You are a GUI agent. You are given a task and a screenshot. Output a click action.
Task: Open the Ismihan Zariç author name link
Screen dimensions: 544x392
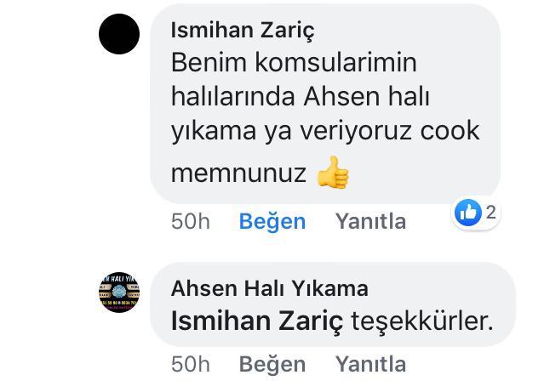point(243,31)
